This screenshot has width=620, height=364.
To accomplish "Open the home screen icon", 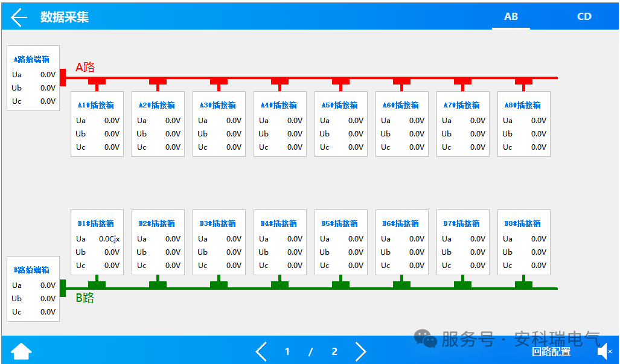I will [21, 351].
